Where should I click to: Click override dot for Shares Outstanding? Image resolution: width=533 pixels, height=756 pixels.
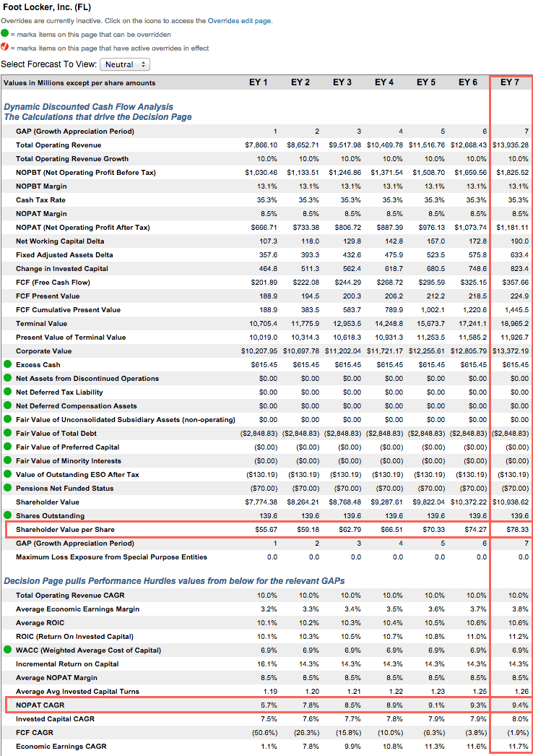[x=7, y=515]
